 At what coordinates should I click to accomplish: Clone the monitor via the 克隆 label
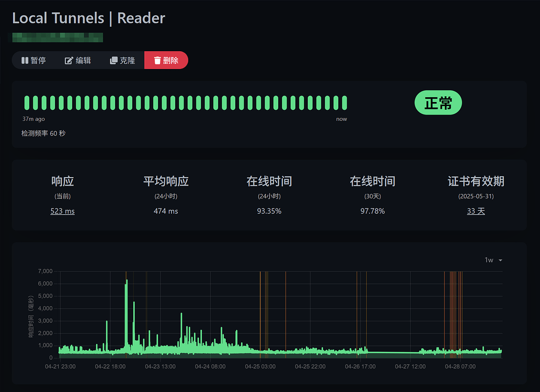[x=128, y=61]
